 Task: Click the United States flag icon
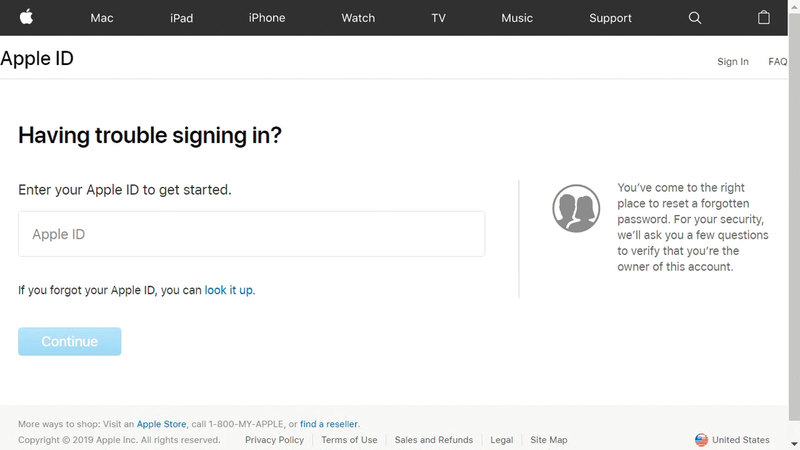(x=701, y=440)
